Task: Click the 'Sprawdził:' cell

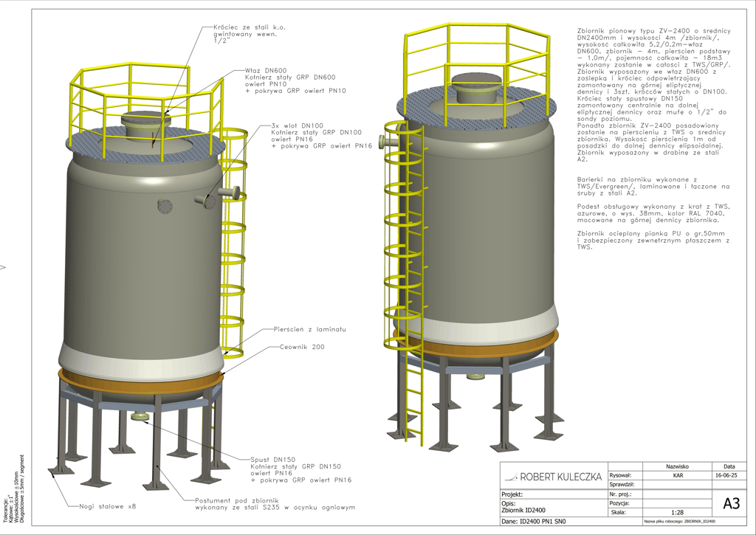Action: coord(625,484)
